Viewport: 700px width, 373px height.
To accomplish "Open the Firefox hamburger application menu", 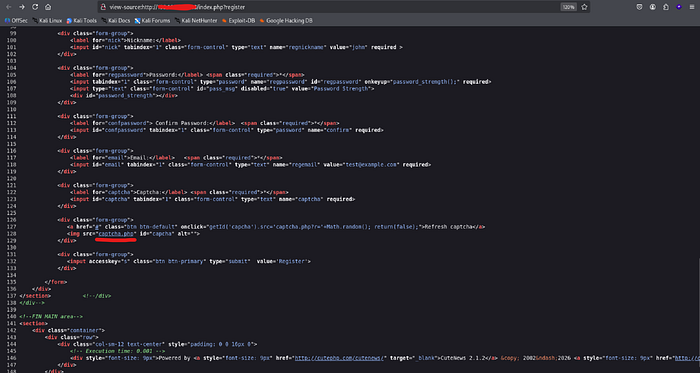I will pyautogui.click(x=692, y=7).
